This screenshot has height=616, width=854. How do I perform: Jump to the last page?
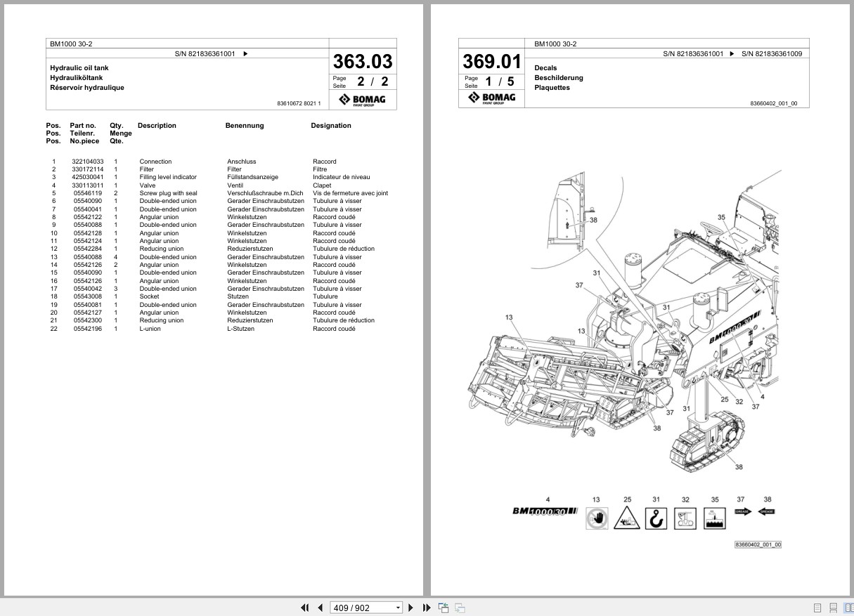(426, 608)
